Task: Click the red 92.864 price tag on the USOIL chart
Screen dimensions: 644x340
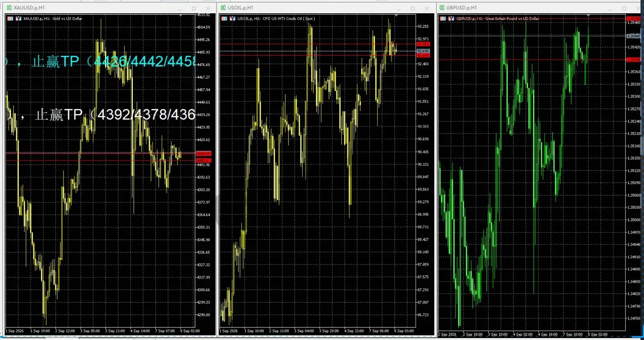Action: click(423, 44)
